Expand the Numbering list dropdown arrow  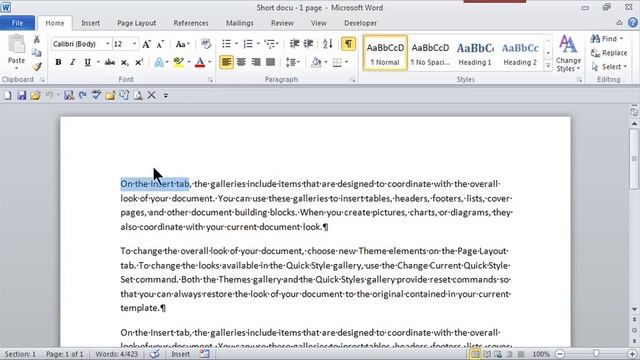[x=258, y=44]
